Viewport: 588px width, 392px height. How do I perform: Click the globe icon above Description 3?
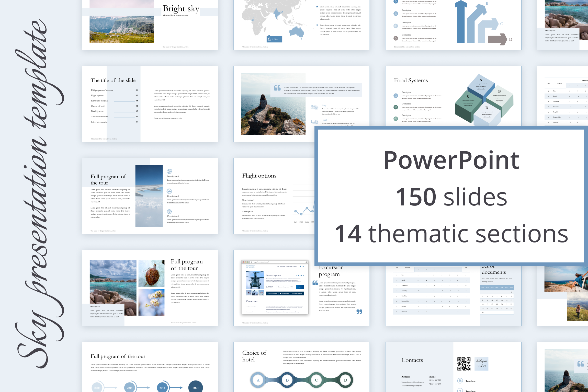tap(169, 211)
